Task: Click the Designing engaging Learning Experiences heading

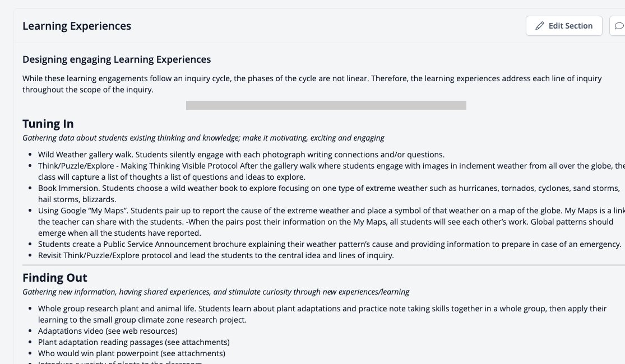Action: (117, 59)
